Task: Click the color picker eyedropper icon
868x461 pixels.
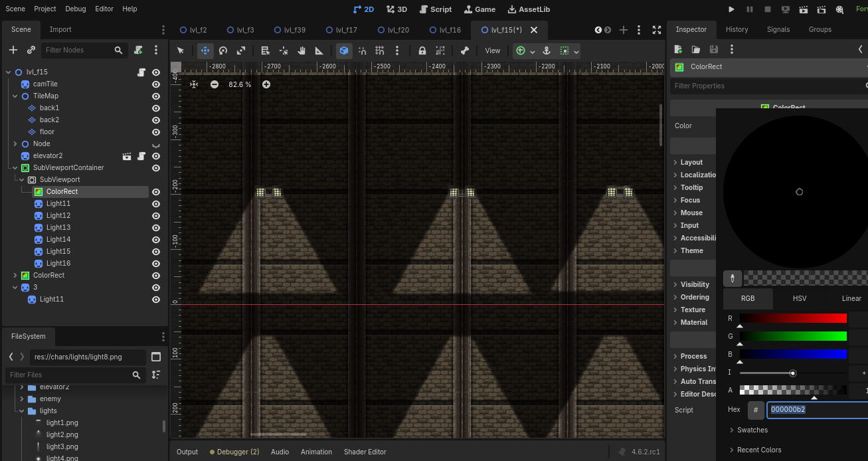Action: 732,278
